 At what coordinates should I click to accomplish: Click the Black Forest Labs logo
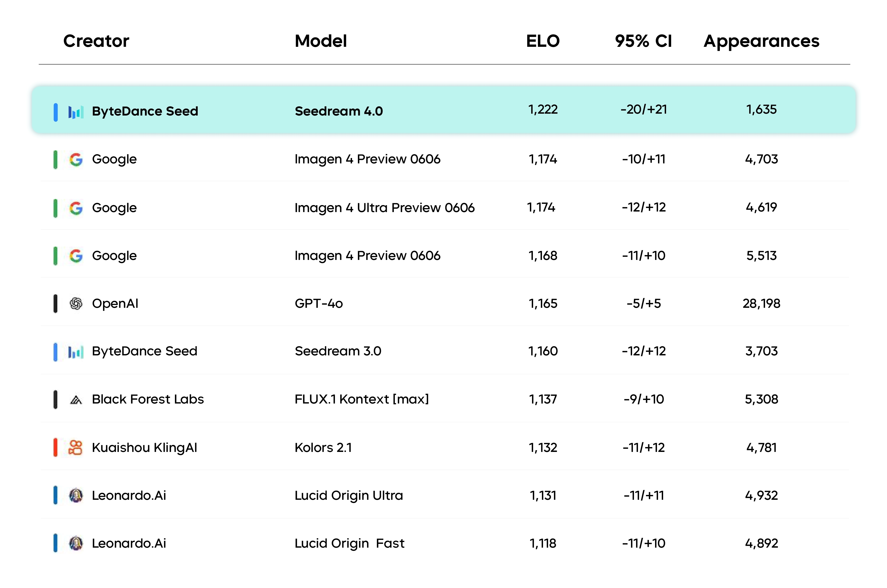76,400
